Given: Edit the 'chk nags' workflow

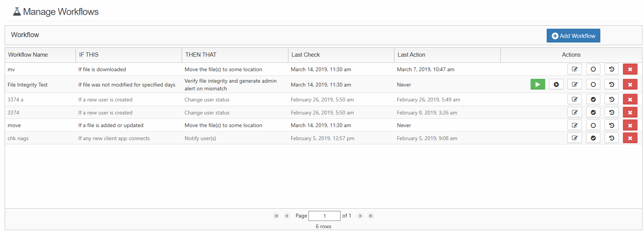Looking at the screenshot, I should pos(574,138).
